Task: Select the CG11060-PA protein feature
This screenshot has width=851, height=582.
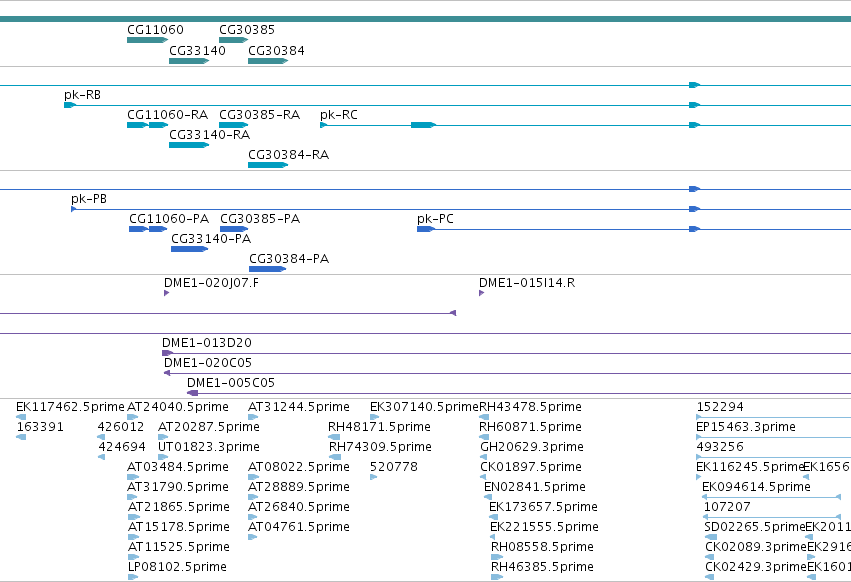Action: (148, 229)
